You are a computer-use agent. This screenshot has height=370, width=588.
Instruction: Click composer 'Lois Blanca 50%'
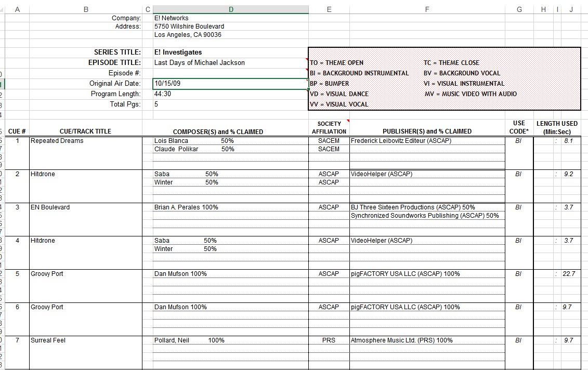194,141
